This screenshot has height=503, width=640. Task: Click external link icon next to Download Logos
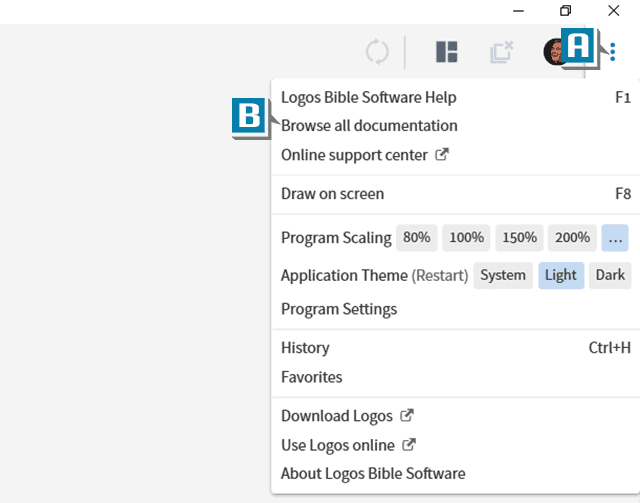coord(407,415)
